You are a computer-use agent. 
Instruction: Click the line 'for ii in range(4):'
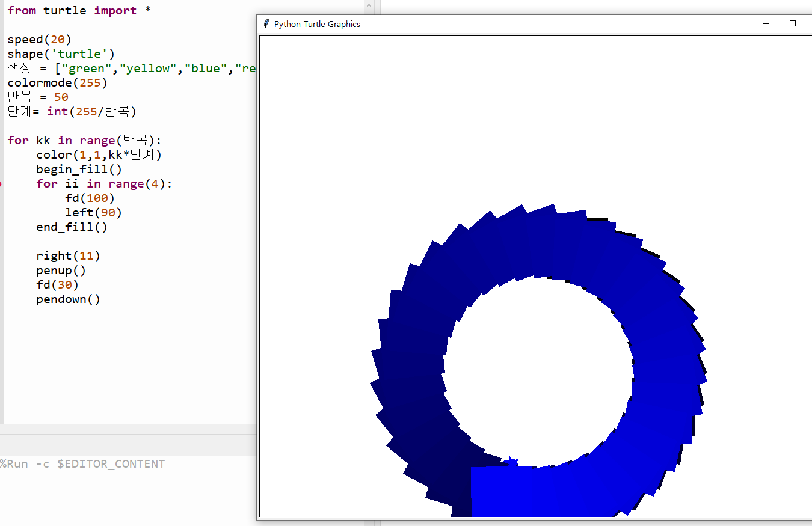tap(104, 184)
